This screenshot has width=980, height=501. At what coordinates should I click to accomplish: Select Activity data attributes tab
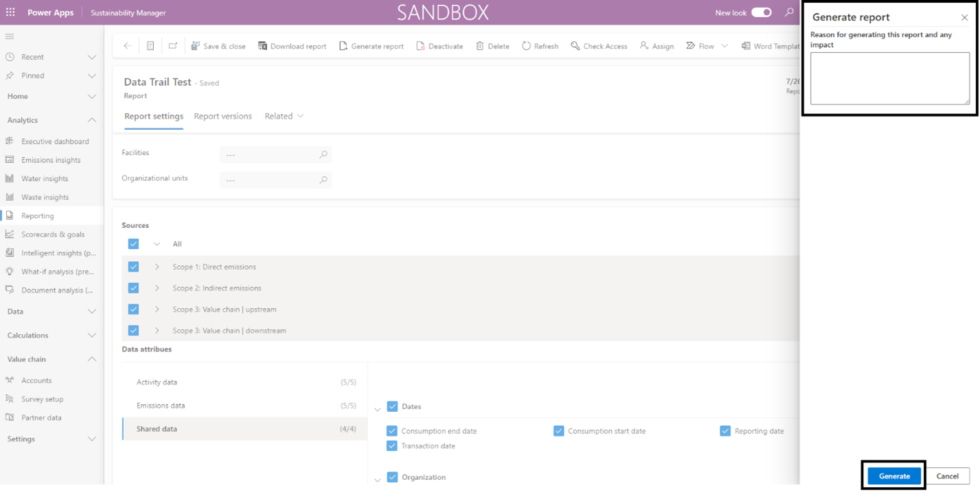[x=244, y=382]
